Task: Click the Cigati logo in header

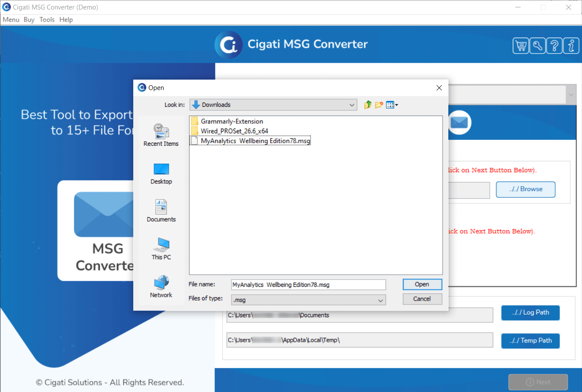Action: (x=228, y=45)
